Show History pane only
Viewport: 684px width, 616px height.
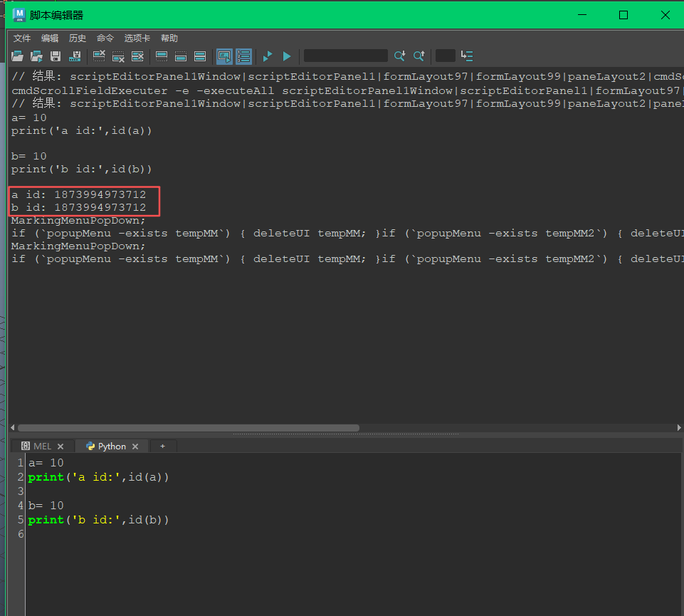pyautogui.click(x=162, y=56)
